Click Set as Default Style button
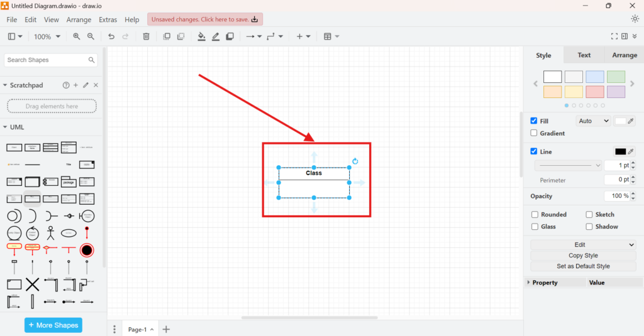Viewport: 644px width, 336px height. 583,266
